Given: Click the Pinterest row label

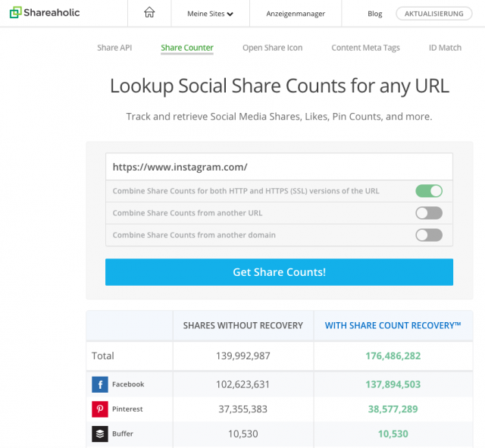Looking at the screenshot, I should click(x=127, y=409).
